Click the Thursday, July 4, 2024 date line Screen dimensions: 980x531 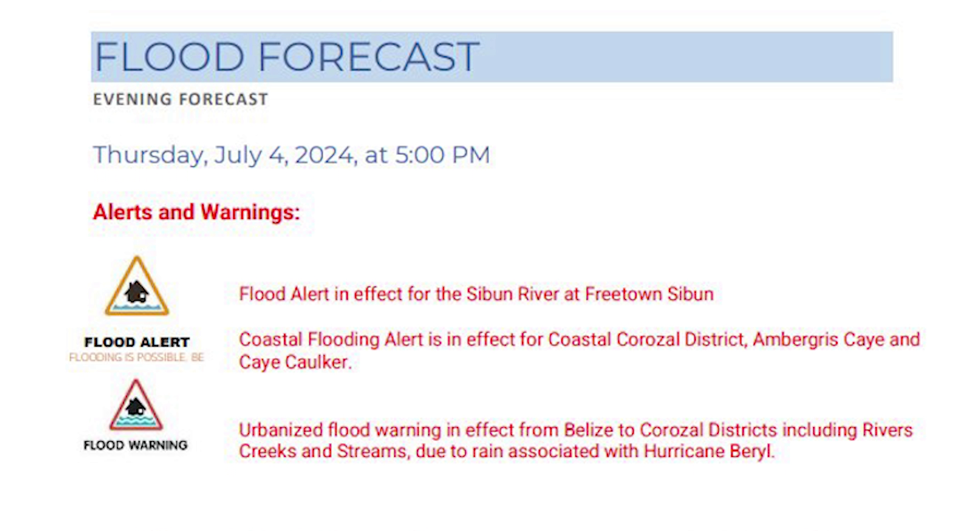(x=291, y=155)
